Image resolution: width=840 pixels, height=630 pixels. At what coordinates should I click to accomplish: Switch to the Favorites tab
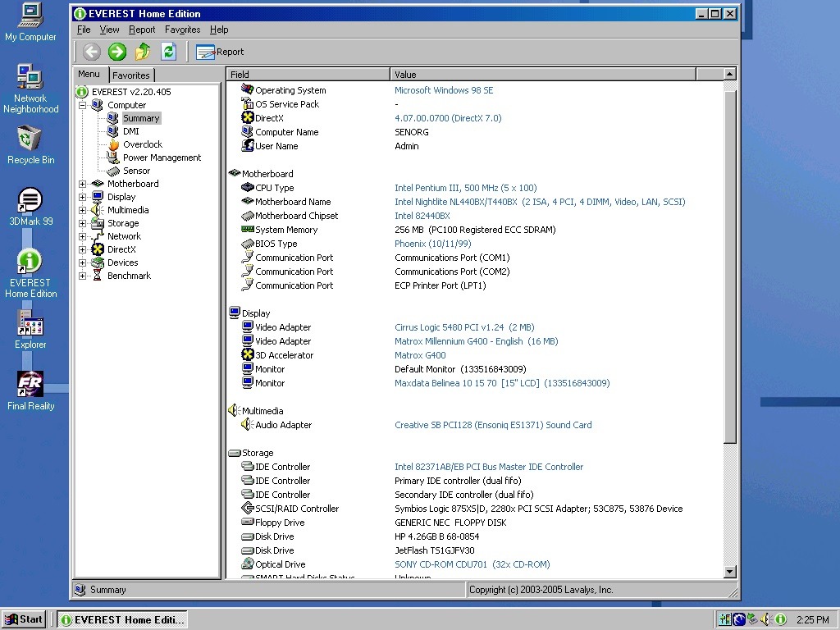131,75
